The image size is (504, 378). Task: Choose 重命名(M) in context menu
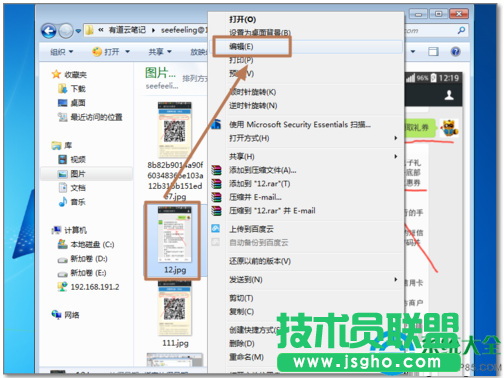246,357
